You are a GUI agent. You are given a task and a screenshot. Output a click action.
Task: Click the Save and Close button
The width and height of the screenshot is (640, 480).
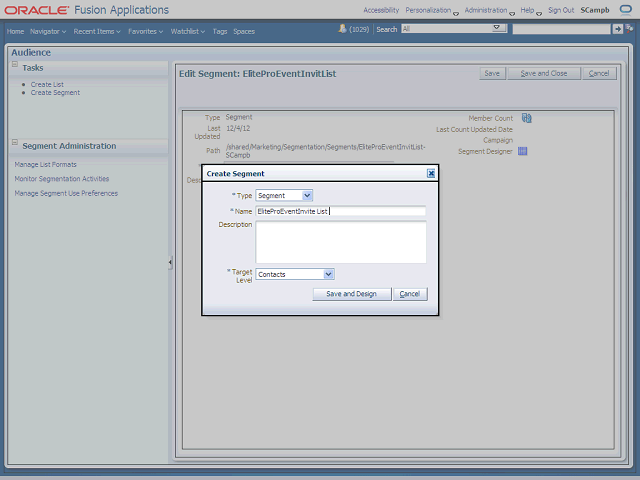(544, 73)
